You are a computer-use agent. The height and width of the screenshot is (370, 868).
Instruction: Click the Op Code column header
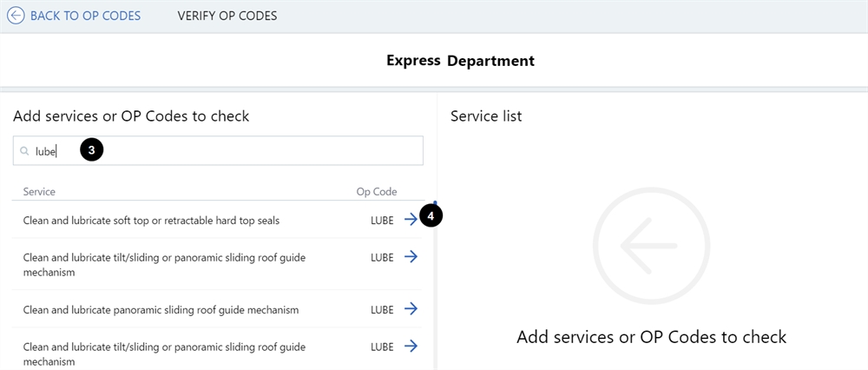click(376, 191)
